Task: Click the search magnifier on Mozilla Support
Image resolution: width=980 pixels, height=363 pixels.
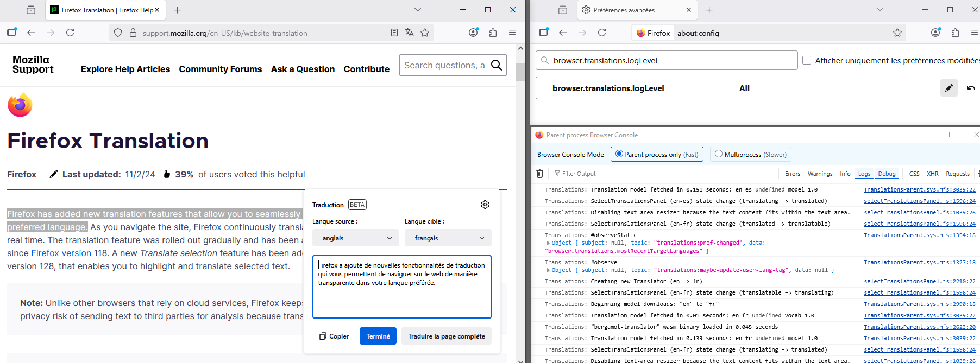Action: (496, 65)
